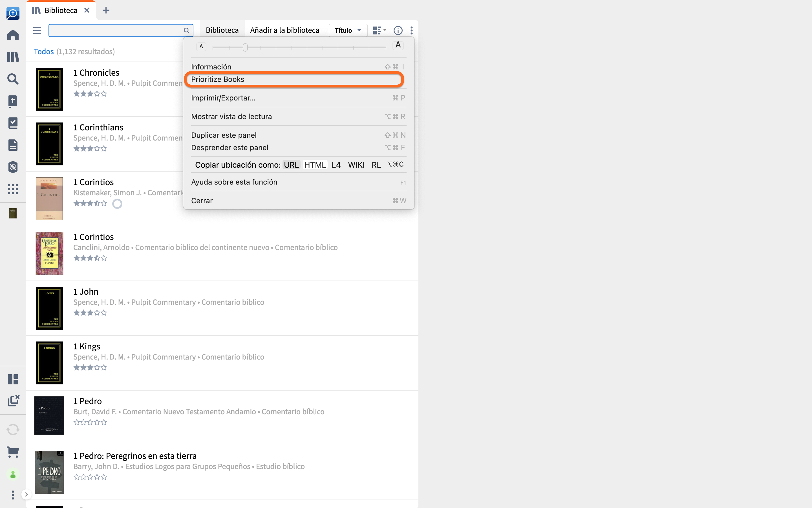Viewport: 812px width, 508px height.
Task: Open the Library books icon in sidebar
Action: click(x=13, y=57)
